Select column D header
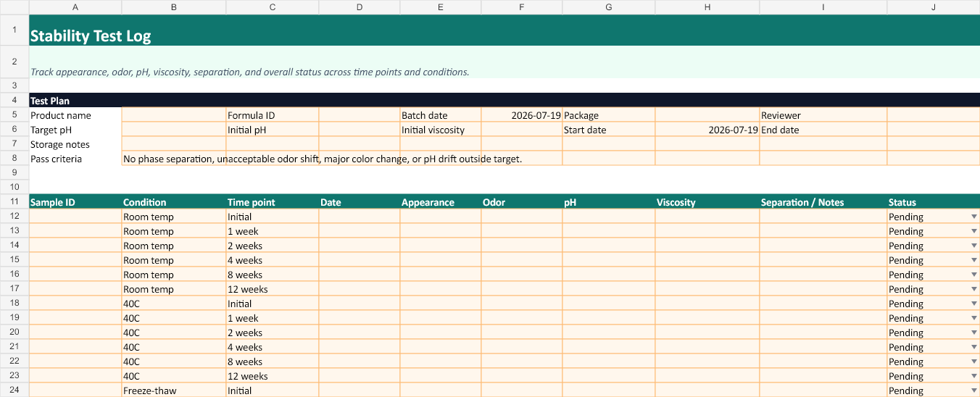980x397 pixels. click(360, 7)
